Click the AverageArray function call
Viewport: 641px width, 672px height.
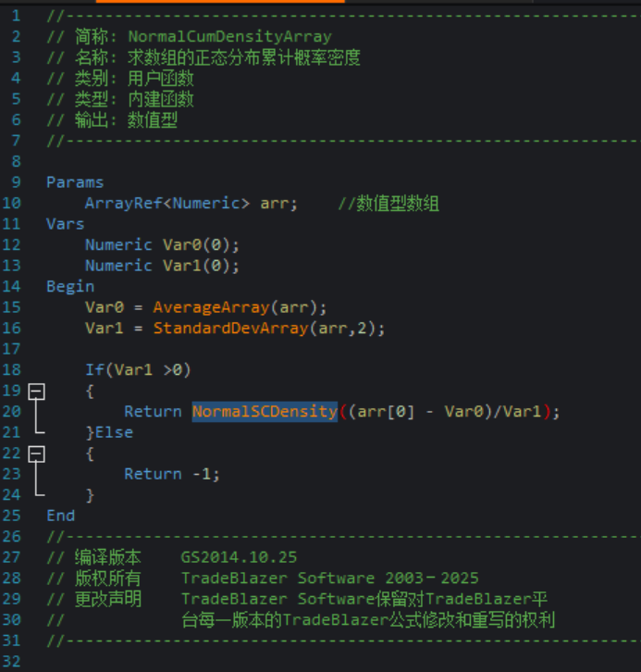pyautogui.click(x=212, y=307)
